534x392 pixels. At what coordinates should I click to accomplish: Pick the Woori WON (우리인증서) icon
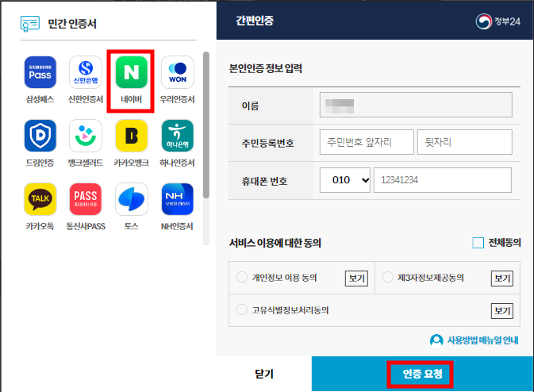pyautogui.click(x=178, y=72)
